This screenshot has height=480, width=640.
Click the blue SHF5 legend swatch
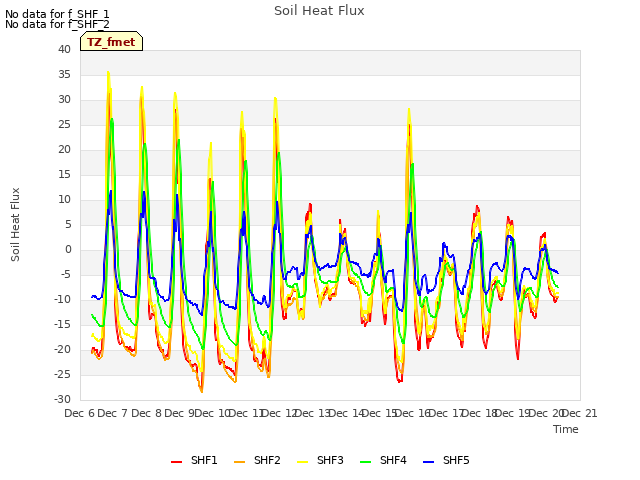(x=429, y=461)
